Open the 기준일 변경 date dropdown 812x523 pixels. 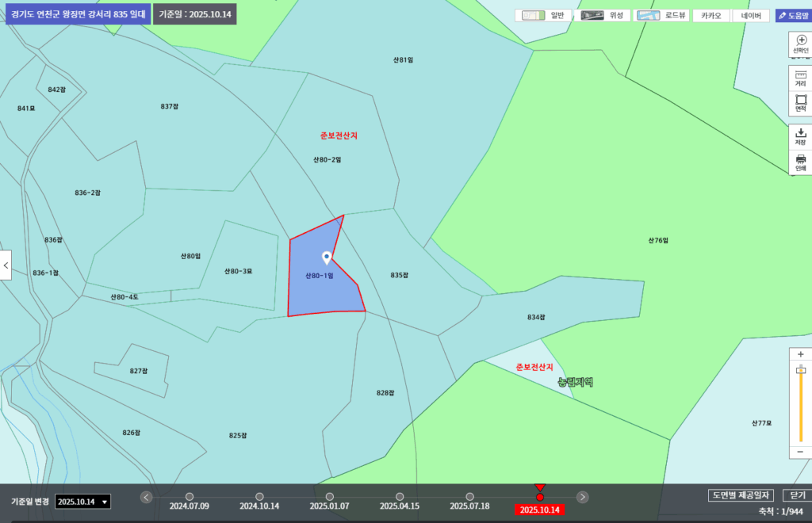click(x=83, y=502)
